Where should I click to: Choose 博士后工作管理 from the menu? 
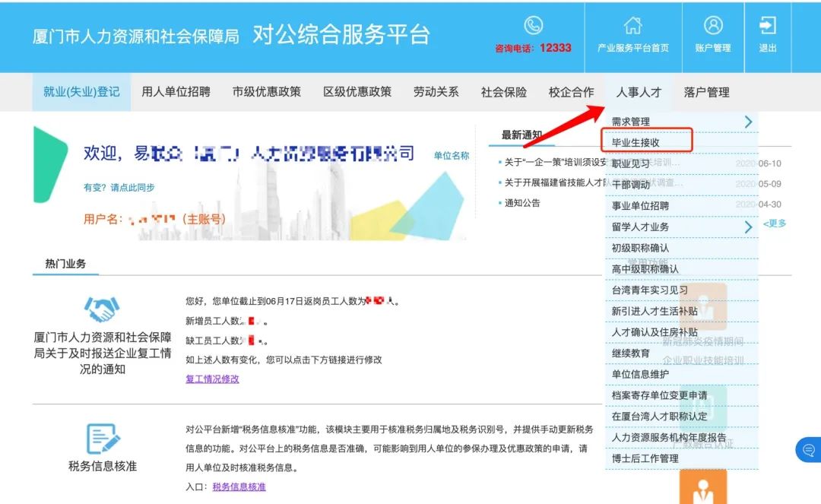[x=645, y=458]
